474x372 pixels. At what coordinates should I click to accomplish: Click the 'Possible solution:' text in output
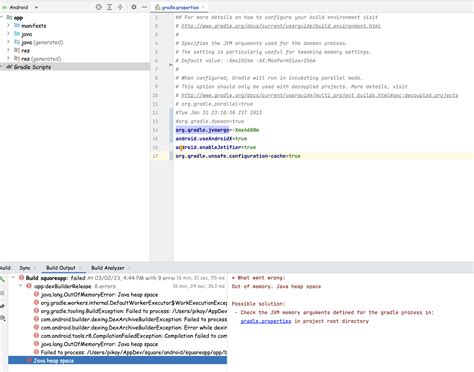(x=258, y=304)
